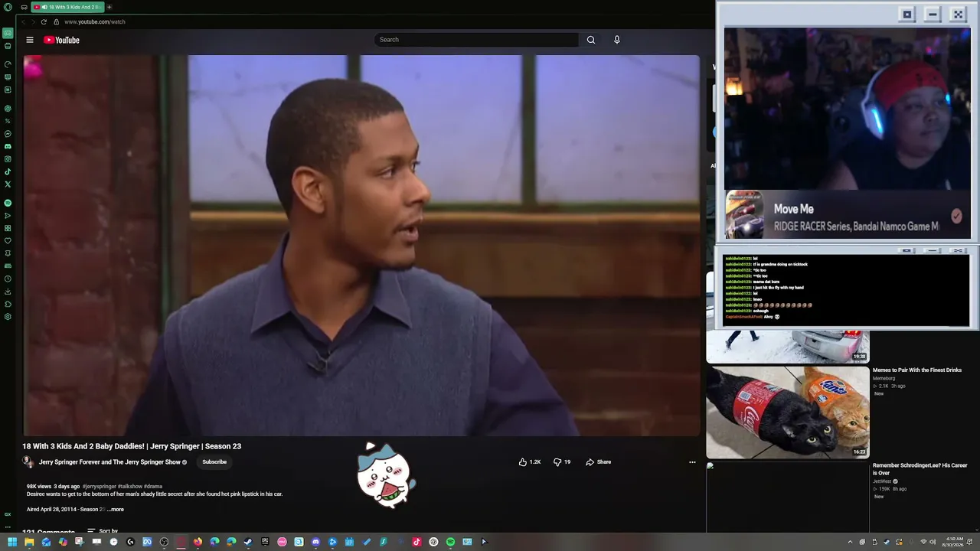980x551 pixels.
Task: Open the Windows Start menu
Action: coord(12,542)
